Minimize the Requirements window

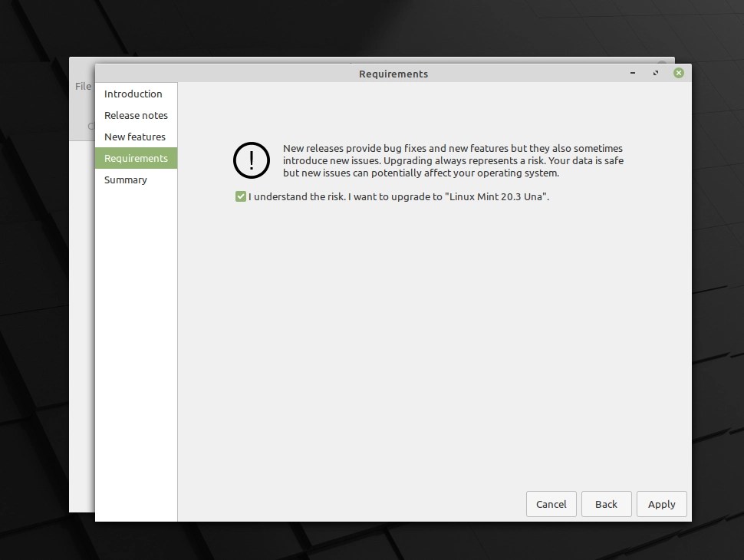633,73
